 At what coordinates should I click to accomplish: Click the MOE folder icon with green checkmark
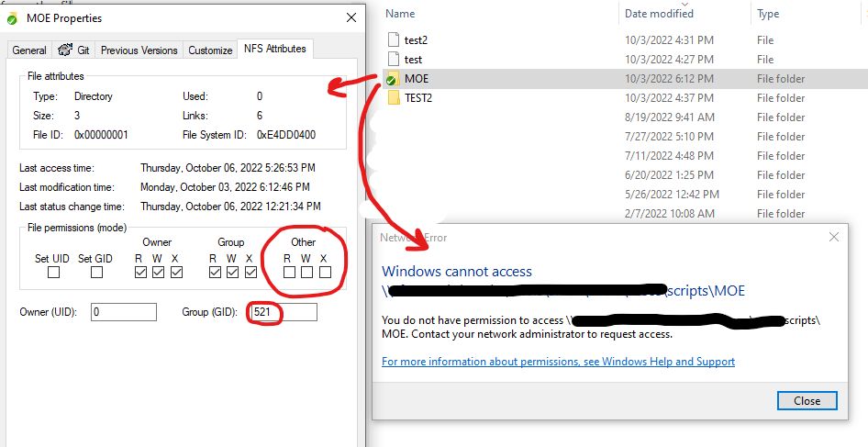393,79
